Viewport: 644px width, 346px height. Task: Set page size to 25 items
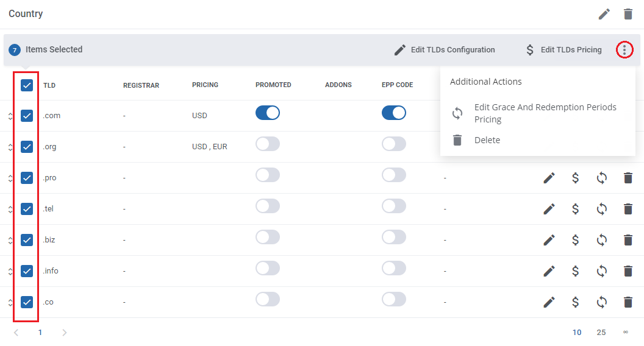click(x=601, y=333)
